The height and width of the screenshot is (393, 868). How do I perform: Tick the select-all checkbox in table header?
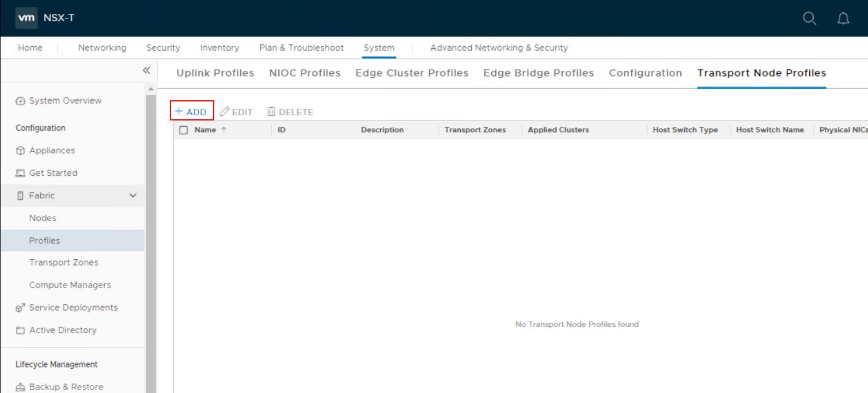pos(184,130)
